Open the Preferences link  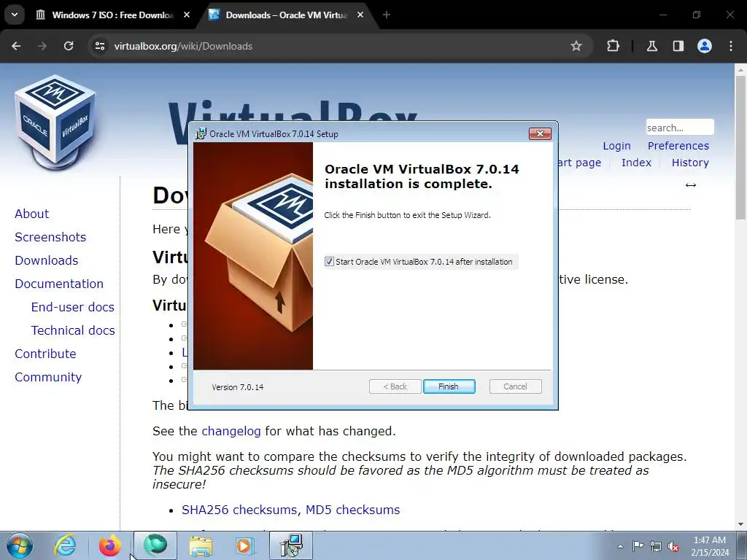678,146
